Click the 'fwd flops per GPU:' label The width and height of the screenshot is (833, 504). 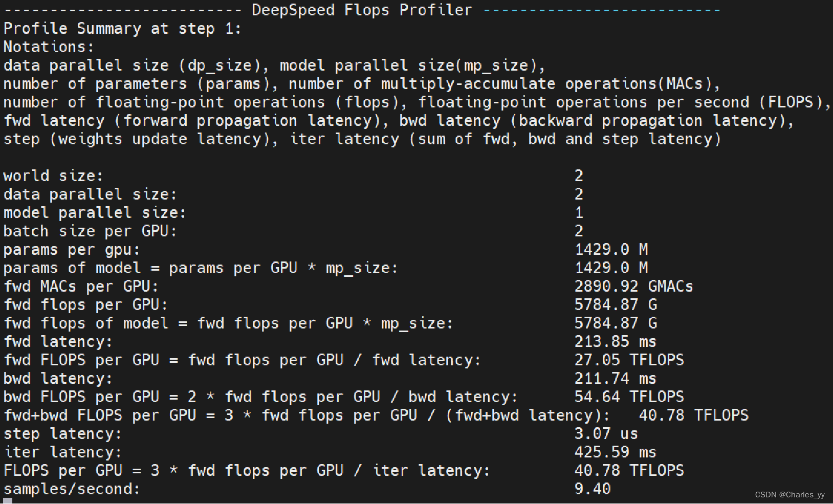85,305
